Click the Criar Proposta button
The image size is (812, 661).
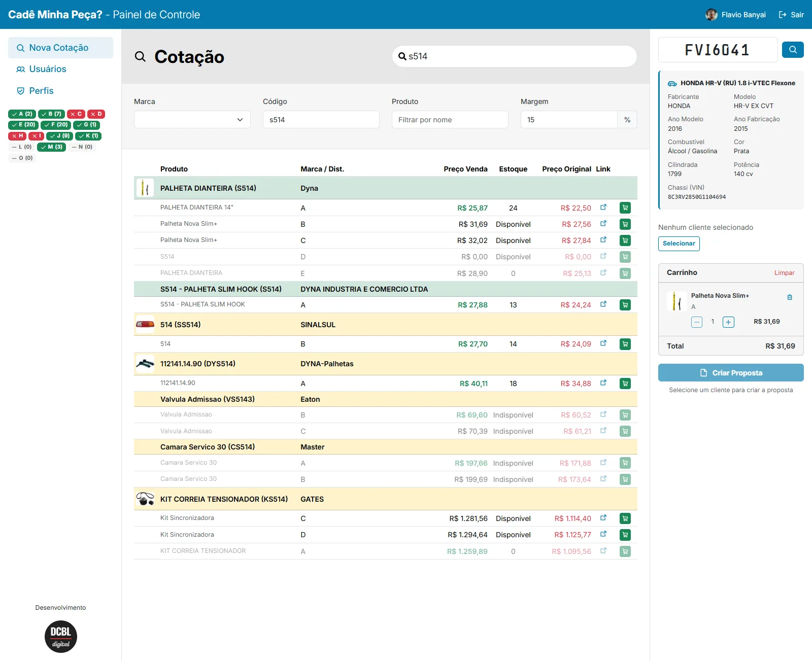tap(731, 373)
